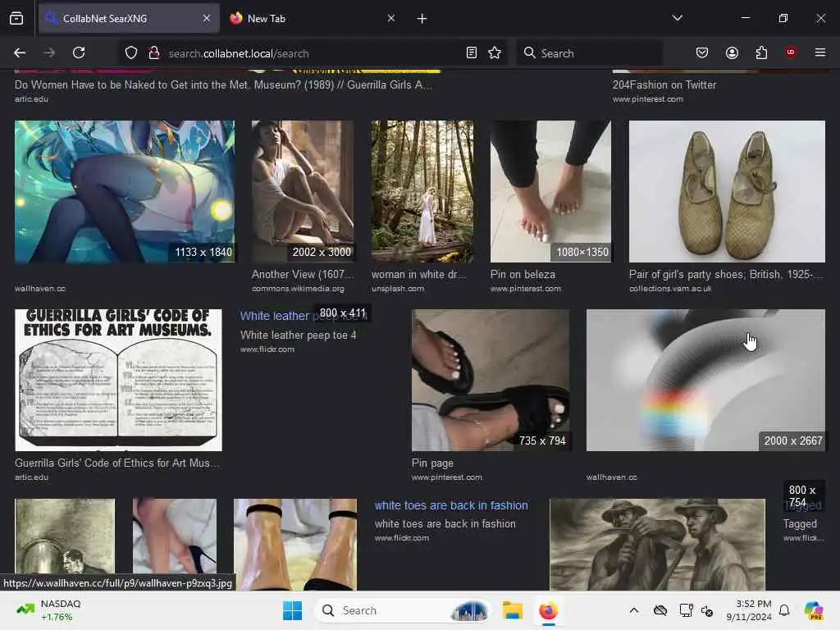Image resolution: width=840 pixels, height=630 pixels.
Task: Click the insecure connection lock icon
Action: click(153, 53)
